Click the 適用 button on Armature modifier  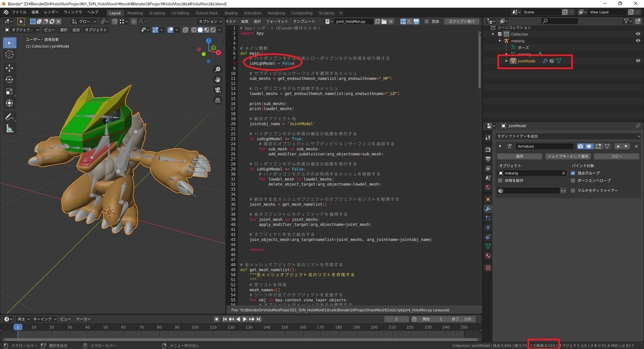coord(519,156)
